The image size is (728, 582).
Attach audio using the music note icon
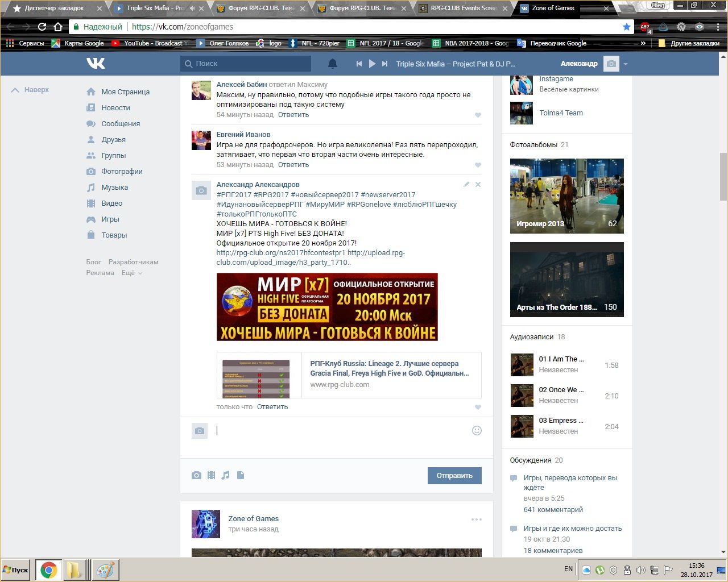coord(226,475)
